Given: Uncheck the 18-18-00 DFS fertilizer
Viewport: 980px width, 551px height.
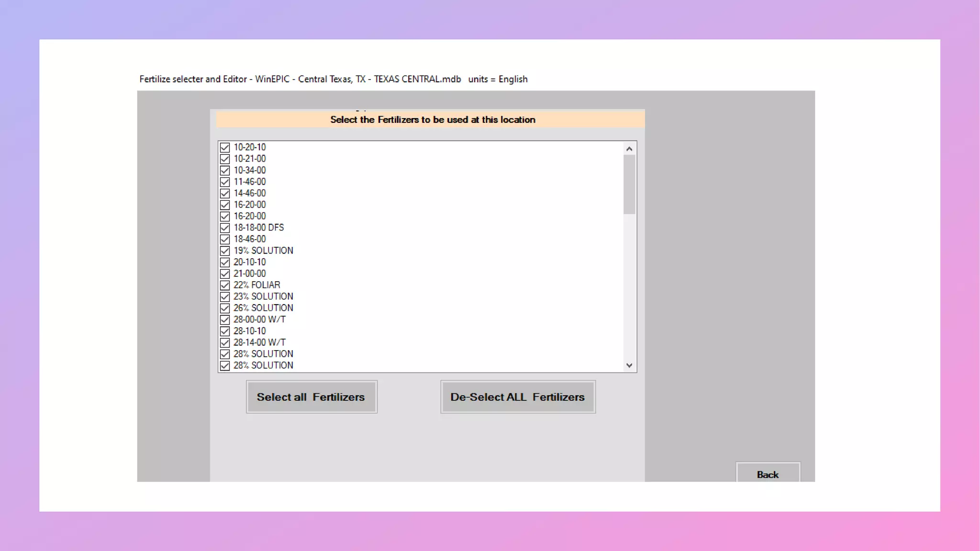Looking at the screenshot, I should (x=225, y=228).
